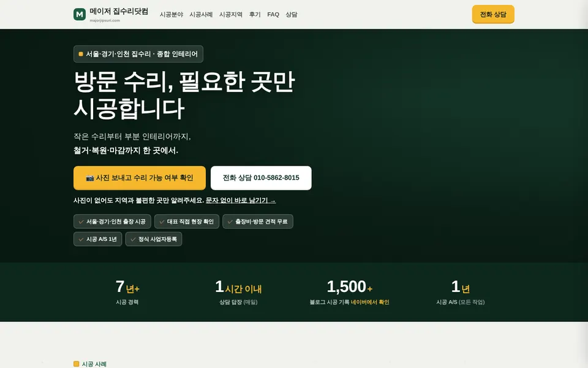
Task: Click the 서울·경기·인천 집수리 · 종합 인테리어 tag
Action: pyautogui.click(x=138, y=54)
